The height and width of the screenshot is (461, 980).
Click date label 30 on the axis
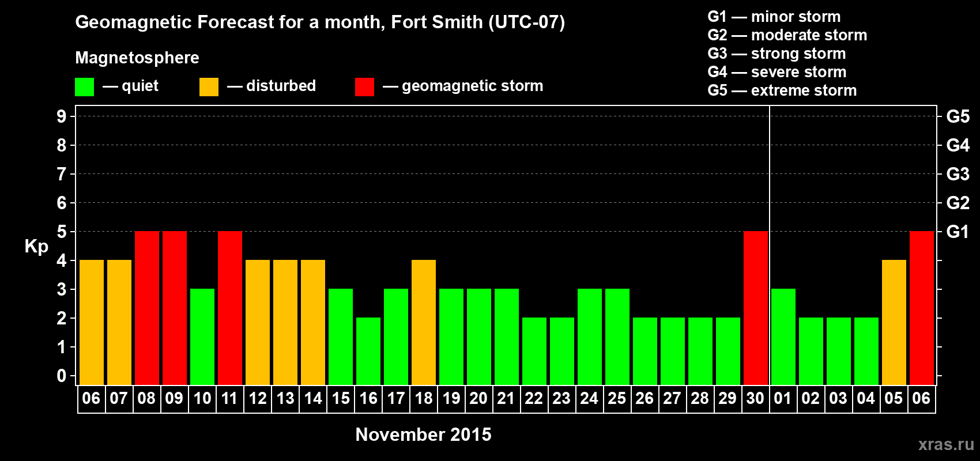755,399
